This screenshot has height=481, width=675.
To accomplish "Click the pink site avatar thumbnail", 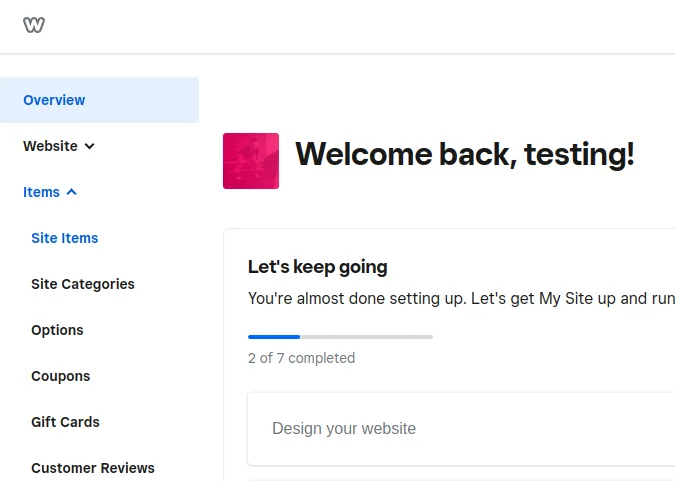I will click(251, 161).
